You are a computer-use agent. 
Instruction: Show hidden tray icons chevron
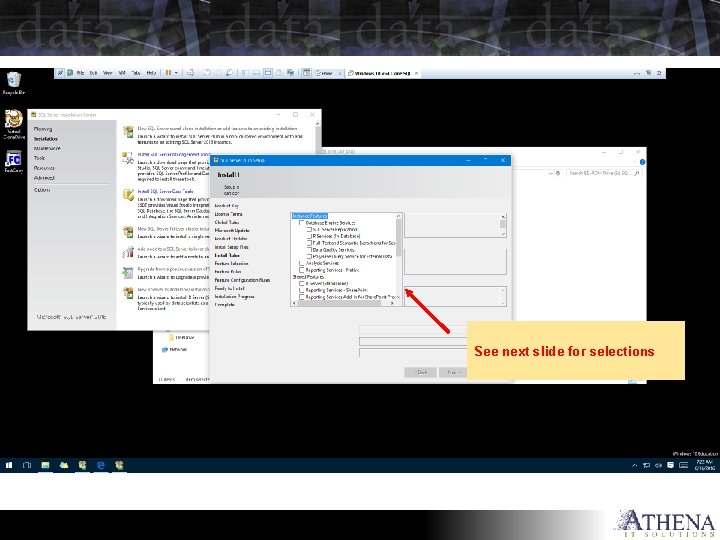pyautogui.click(x=635, y=465)
